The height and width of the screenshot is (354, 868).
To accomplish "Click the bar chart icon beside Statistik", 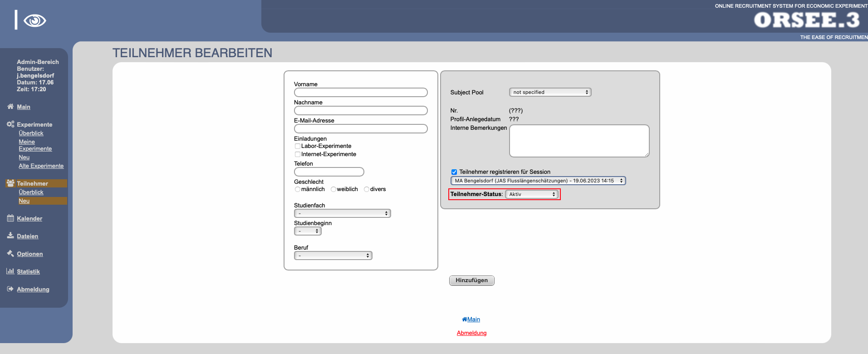I will coord(10,271).
